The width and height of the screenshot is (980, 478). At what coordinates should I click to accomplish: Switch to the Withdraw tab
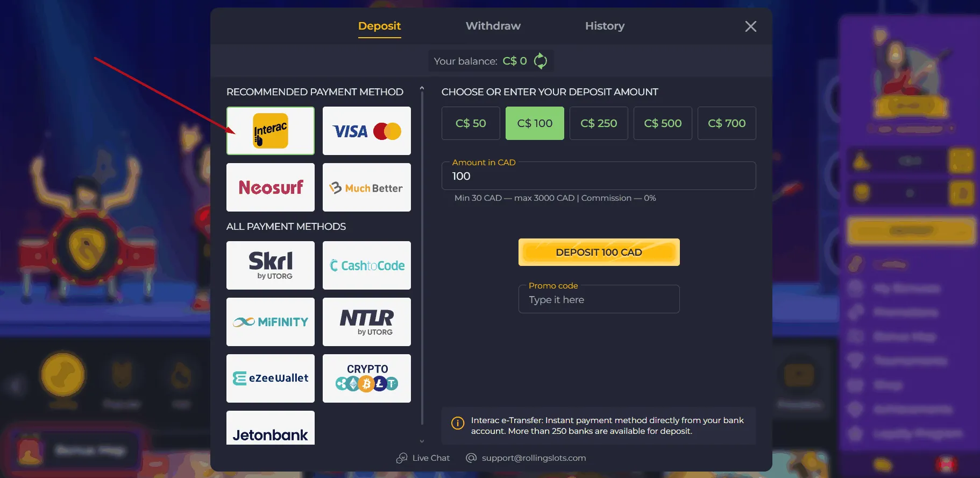(493, 26)
